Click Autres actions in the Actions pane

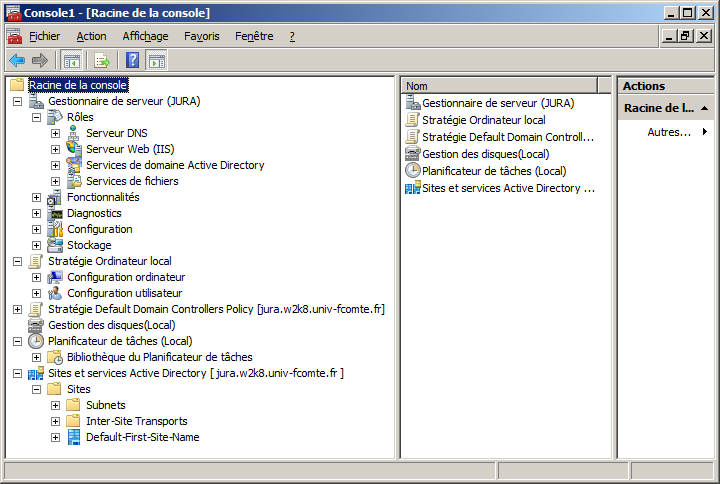668,132
